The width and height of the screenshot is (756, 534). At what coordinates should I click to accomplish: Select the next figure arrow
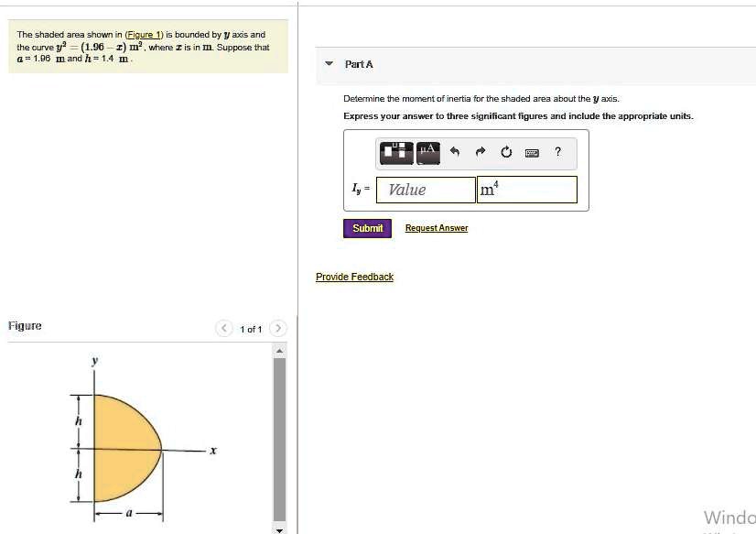(x=278, y=327)
